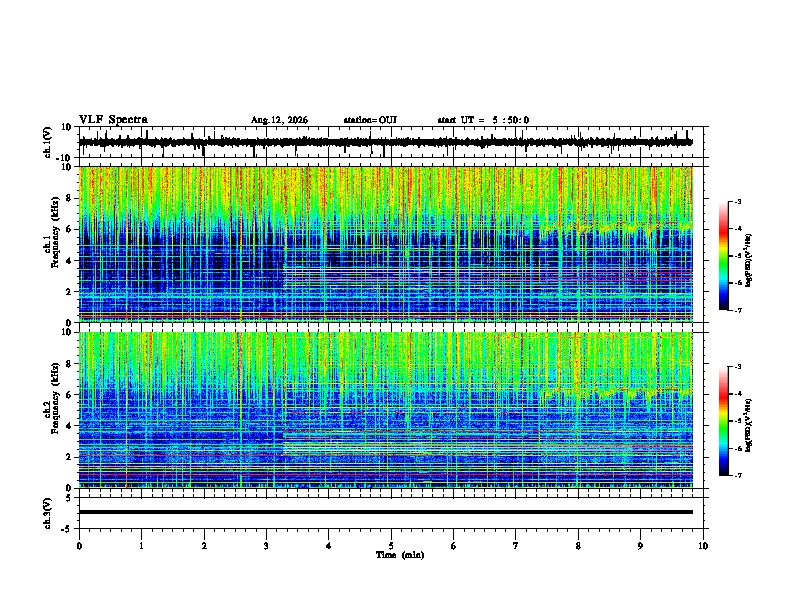
Task: Click the VLF Spectra plot title
Action: 113,120
